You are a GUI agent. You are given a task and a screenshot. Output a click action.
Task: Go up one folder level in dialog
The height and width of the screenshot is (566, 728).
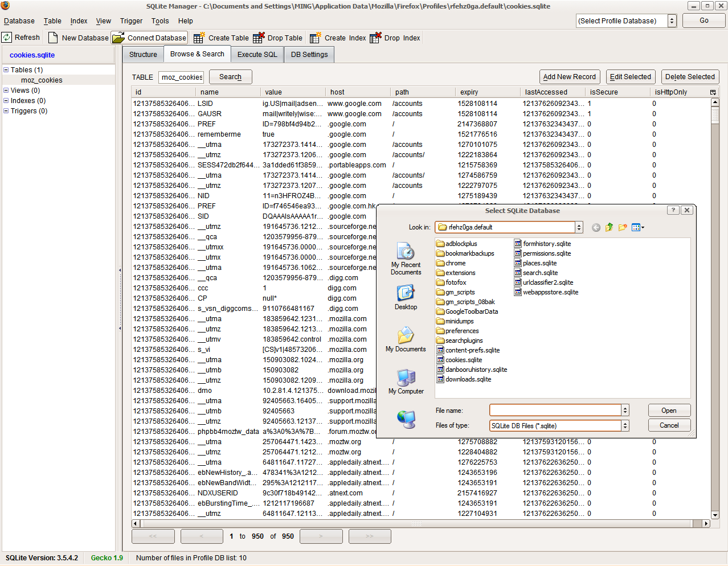pyautogui.click(x=609, y=227)
